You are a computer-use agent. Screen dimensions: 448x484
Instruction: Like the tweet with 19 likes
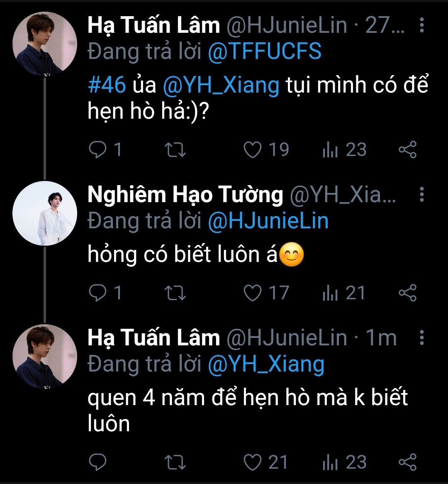[253, 150]
